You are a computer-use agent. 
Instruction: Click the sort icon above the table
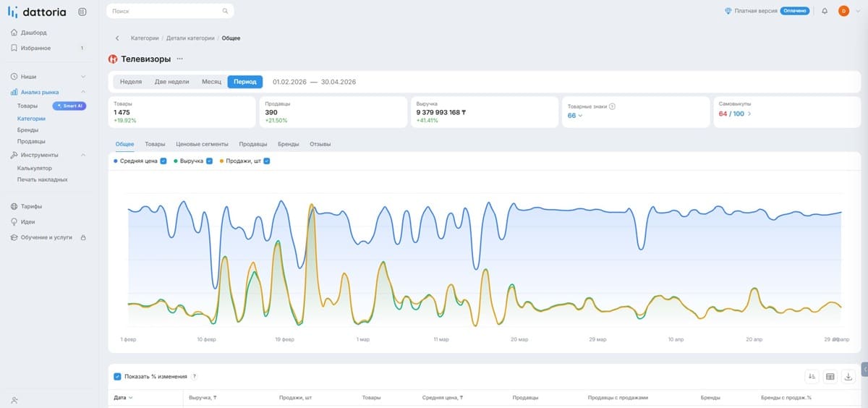(x=812, y=377)
